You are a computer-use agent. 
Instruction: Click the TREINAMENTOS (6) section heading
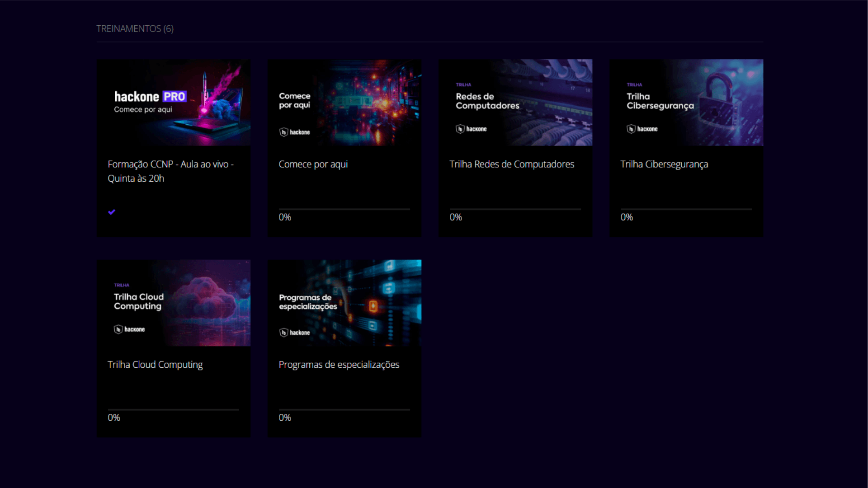tap(135, 28)
